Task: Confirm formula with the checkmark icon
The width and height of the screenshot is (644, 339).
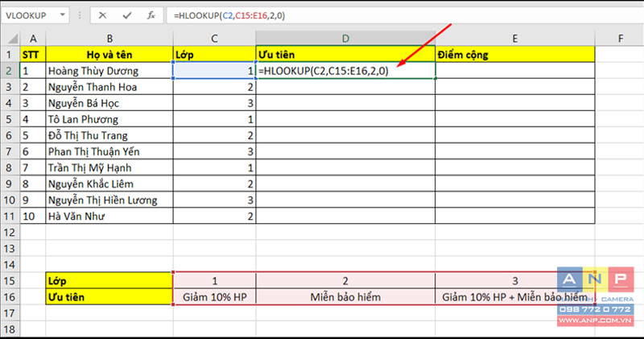Action: pyautogui.click(x=127, y=15)
